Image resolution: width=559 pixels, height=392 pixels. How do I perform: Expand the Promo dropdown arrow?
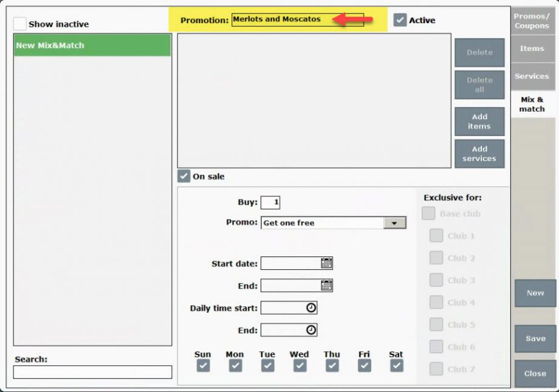[x=394, y=223]
